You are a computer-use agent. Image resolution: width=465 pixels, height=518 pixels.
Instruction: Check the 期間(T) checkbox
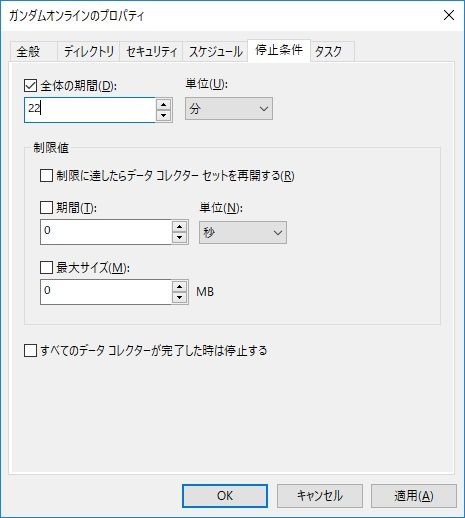coord(46,207)
